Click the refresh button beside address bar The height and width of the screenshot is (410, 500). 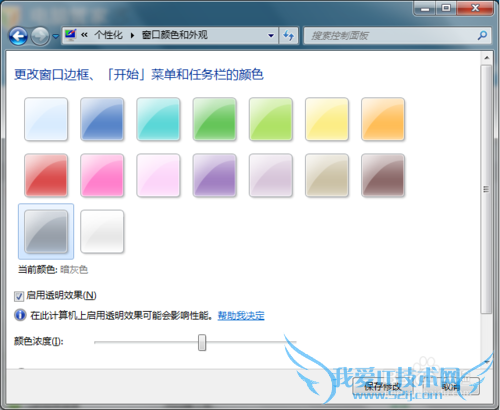point(289,35)
